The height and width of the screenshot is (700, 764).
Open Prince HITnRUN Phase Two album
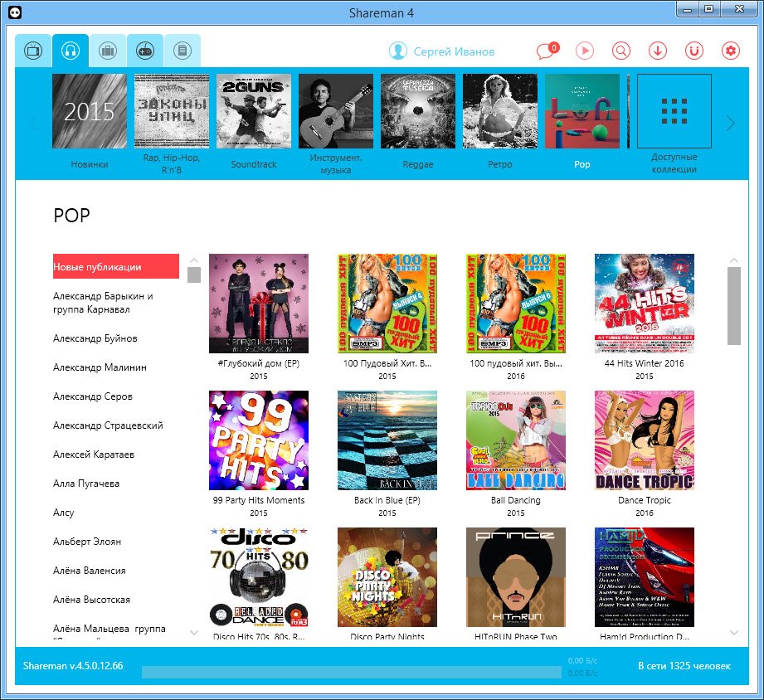516,577
